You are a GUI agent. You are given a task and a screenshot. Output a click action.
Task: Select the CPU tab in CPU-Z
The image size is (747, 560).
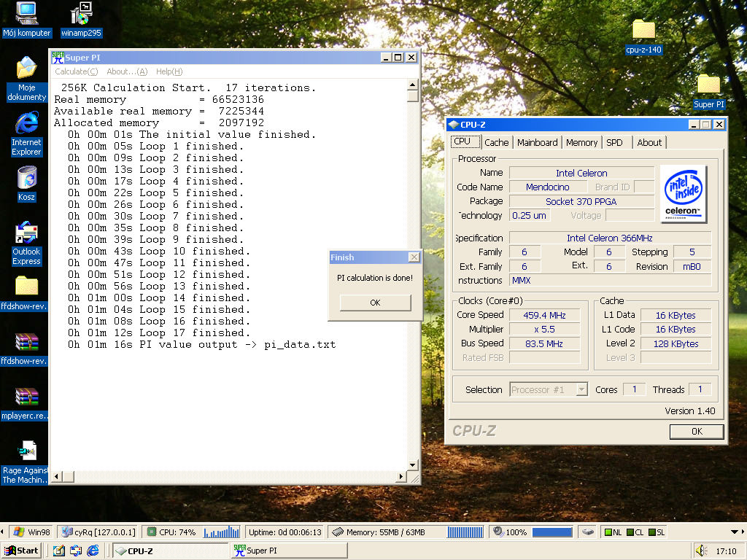tap(465, 141)
